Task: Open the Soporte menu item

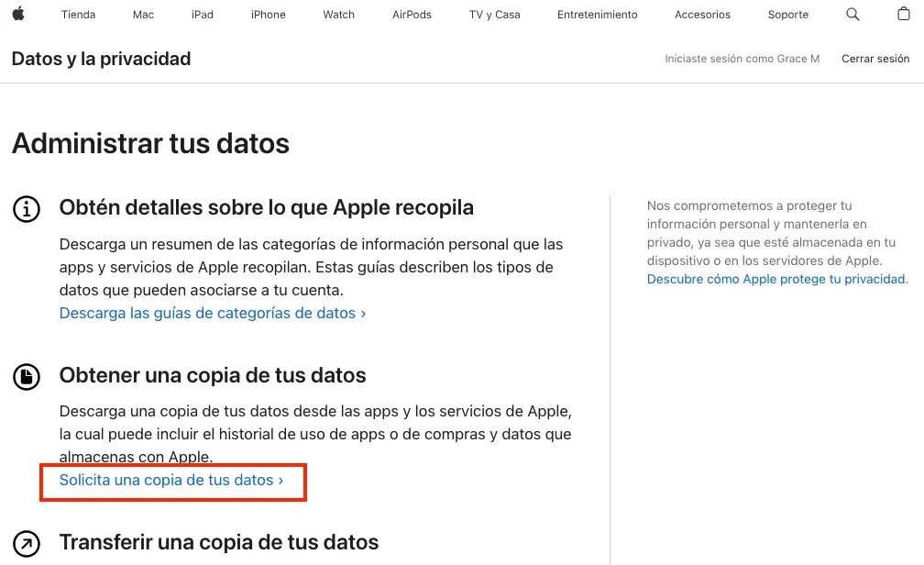Action: [x=788, y=14]
